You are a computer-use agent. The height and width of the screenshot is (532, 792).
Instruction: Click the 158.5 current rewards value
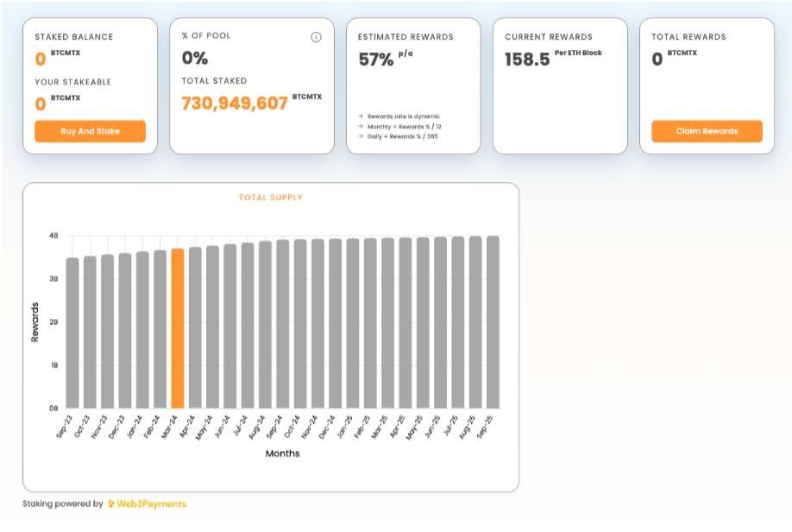[527, 59]
